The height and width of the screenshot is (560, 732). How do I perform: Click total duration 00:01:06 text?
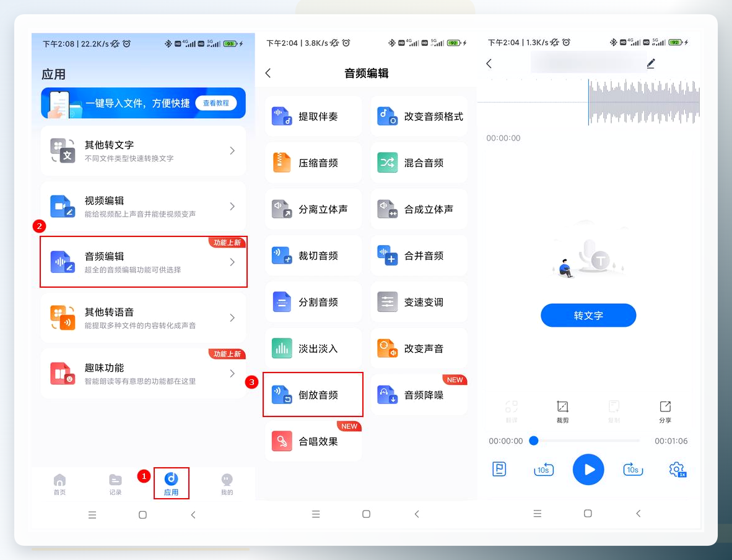pyautogui.click(x=671, y=441)
